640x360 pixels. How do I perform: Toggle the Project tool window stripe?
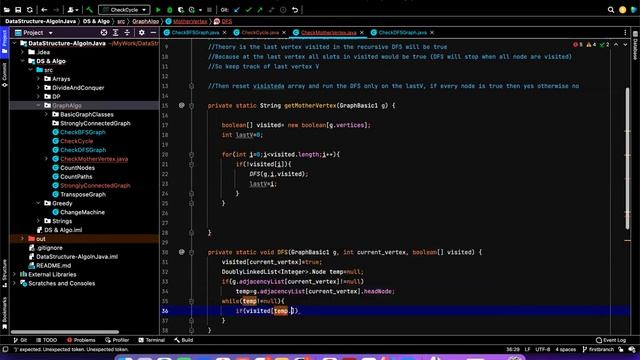(x=4, y=42)
